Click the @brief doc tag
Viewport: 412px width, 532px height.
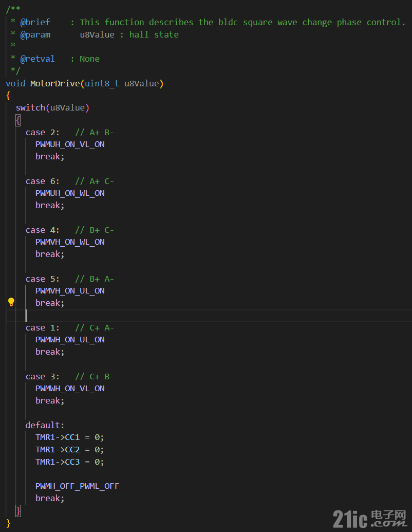(x=35, y=23)
